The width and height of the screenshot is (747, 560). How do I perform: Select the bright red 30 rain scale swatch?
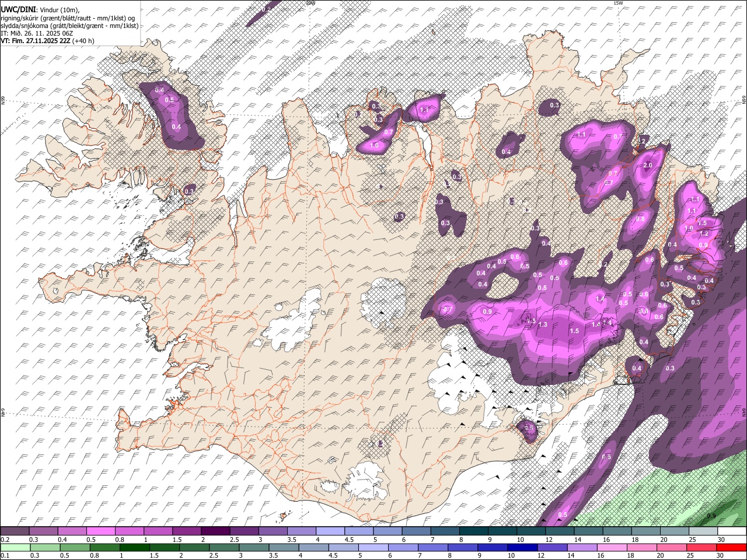(x=731, y=547)
